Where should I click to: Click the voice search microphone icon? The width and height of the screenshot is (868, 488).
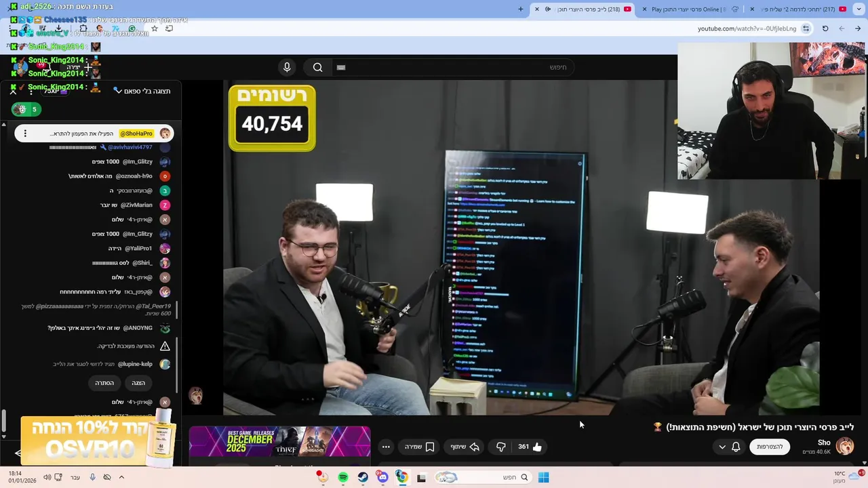(x=287, y=67)
